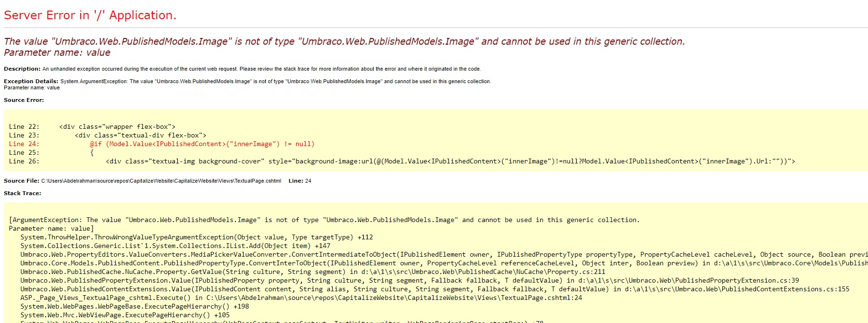Click the large italic "Parameter name: value" line
This screenshot has height=323, width=868.
tap(57, 52)
